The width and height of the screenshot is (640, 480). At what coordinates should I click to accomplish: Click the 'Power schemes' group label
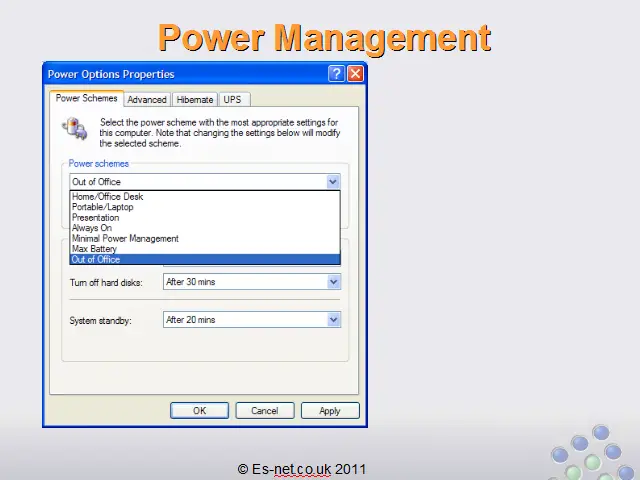pyautogui.click(x=99, y=164)
